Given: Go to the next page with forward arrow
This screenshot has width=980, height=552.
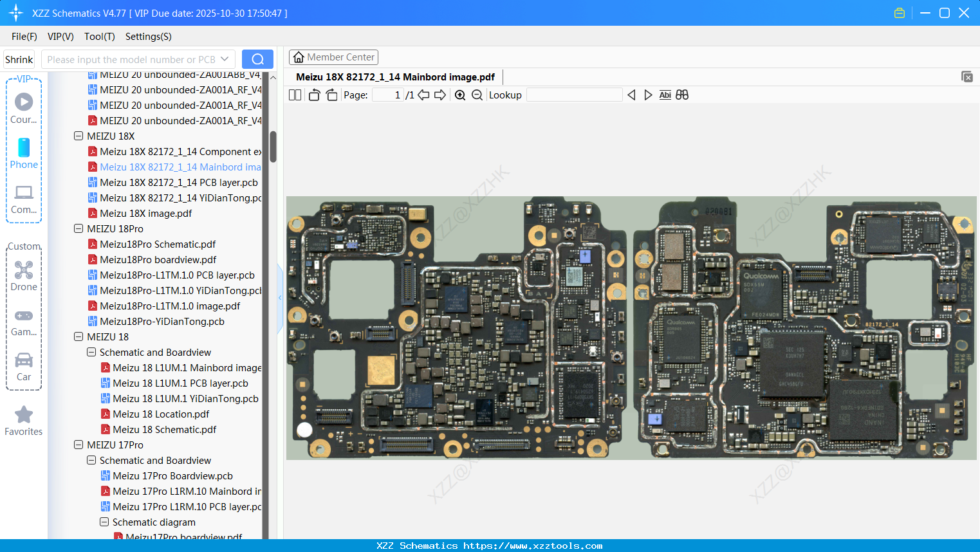Looking at the screenshot, I should 441,95.
